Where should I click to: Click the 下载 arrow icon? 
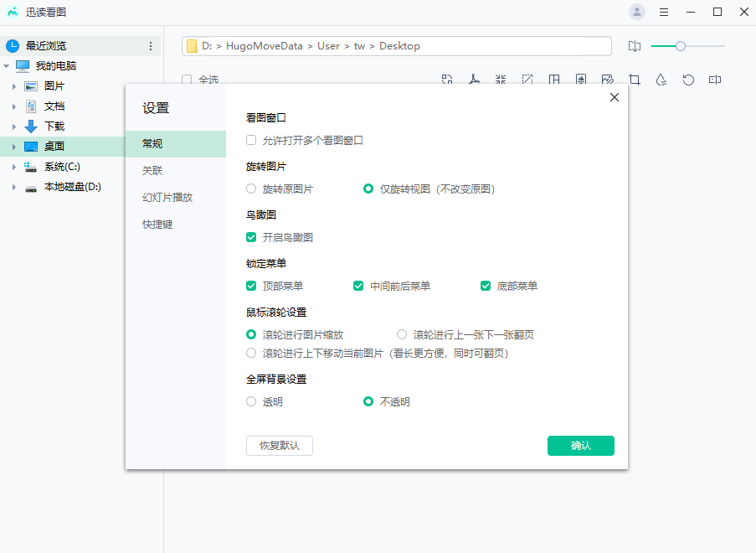(31, 127)
